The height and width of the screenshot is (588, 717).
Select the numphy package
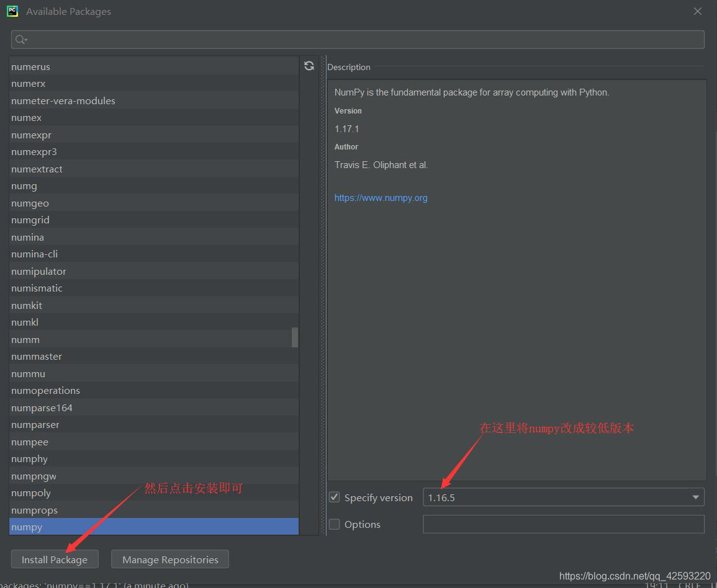[x=154, y=459]
